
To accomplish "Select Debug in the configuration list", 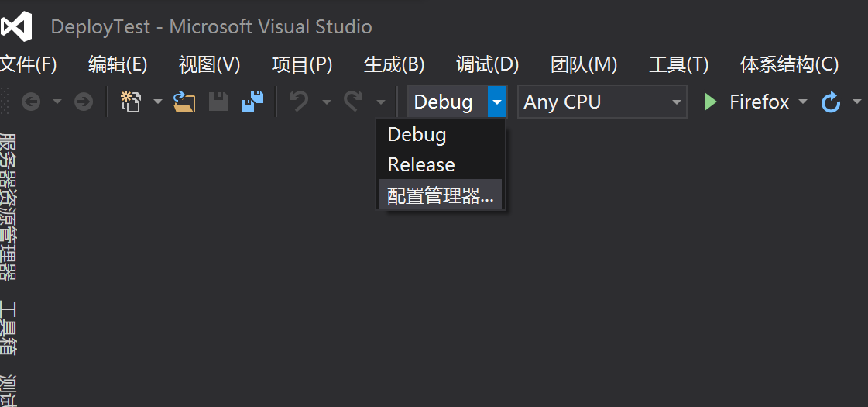I will click(417, 134).
